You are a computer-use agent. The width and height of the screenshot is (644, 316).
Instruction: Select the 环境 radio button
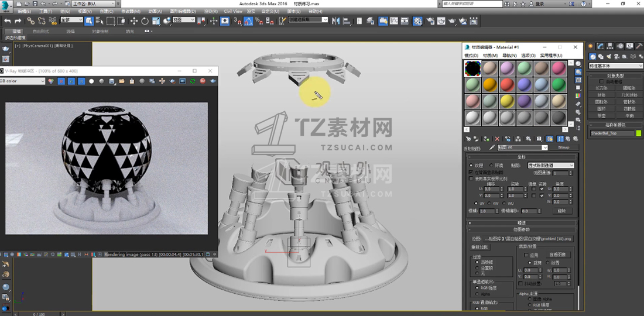[491, 166]
